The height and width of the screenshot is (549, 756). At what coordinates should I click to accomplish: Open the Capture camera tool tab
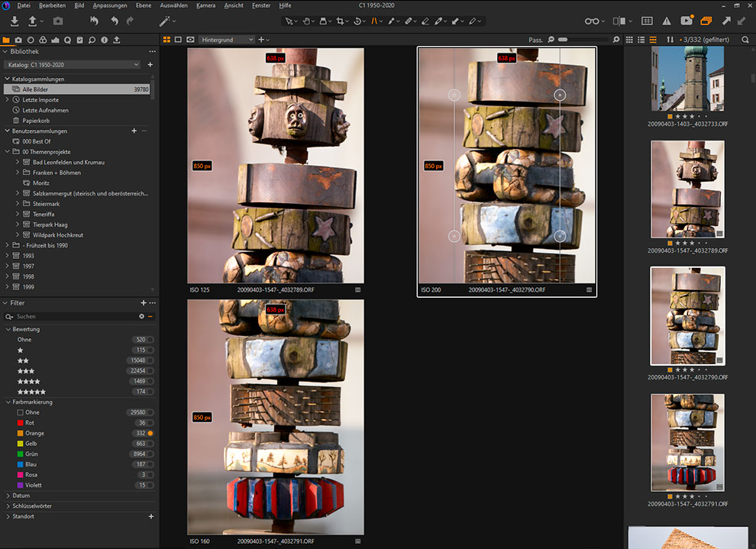point(18,40)
